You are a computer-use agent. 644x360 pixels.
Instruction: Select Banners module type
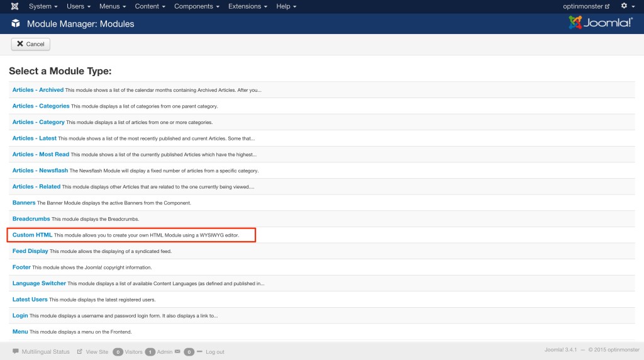(24, 203)
